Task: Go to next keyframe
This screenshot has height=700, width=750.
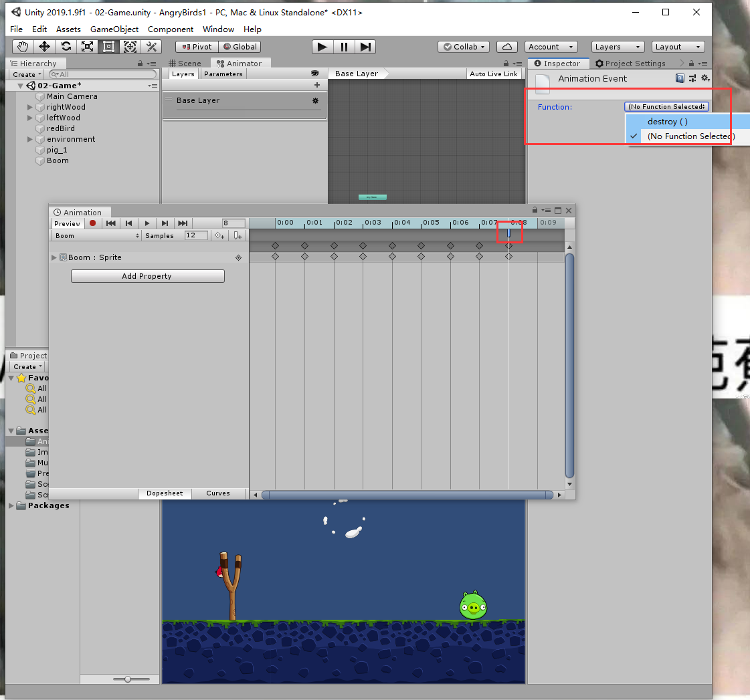Action: pos(165,223)
